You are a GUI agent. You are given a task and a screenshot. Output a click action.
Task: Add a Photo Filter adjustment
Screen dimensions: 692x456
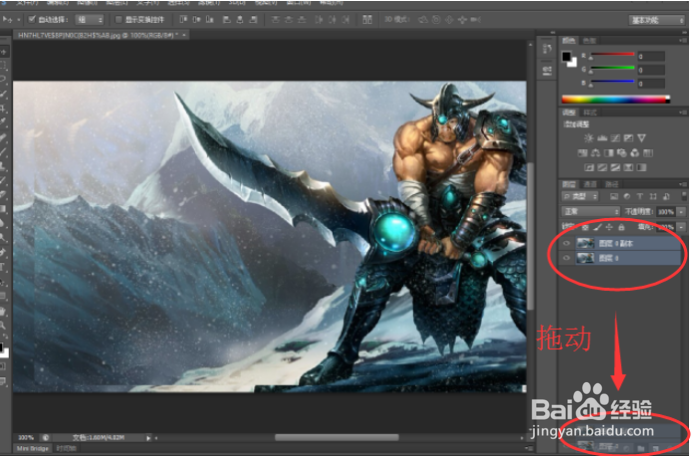point(622,153)
